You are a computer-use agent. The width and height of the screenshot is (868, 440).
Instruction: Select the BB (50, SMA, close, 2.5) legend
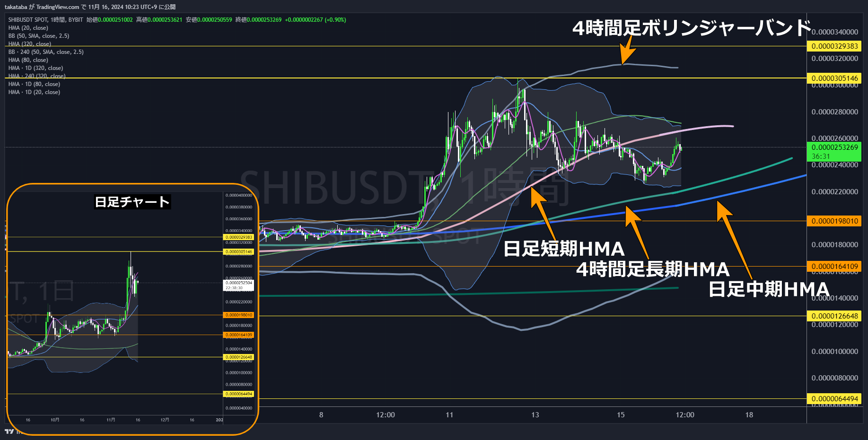point(38,36)
